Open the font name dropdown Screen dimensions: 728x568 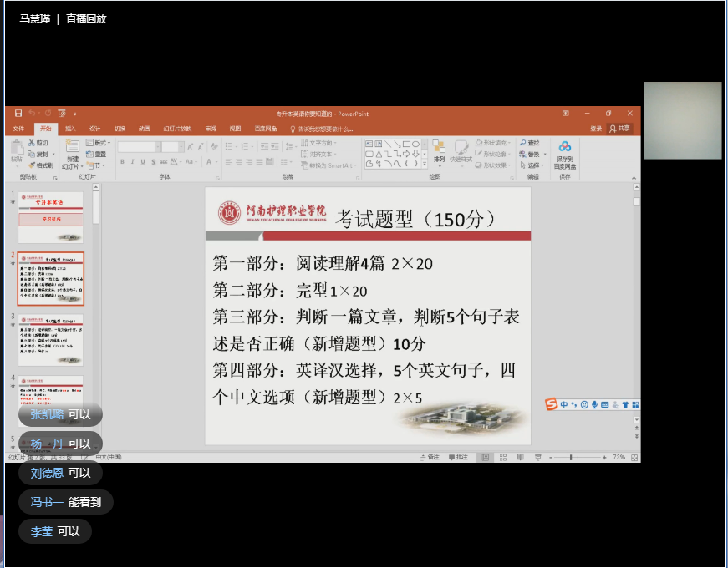coord(156,147)
